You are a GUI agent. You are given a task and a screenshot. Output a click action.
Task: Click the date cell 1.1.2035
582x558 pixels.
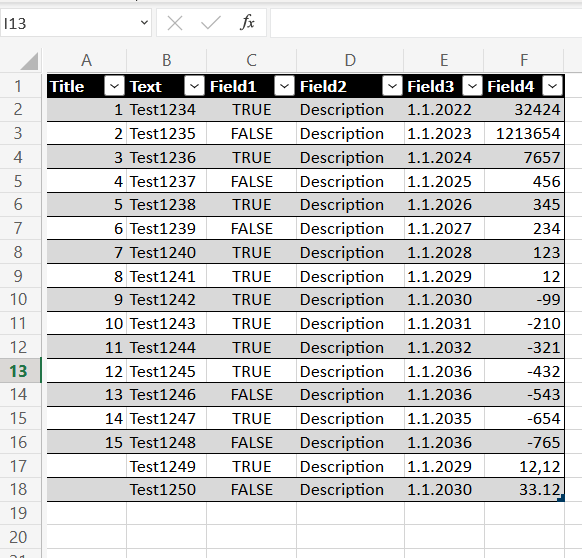444,419
